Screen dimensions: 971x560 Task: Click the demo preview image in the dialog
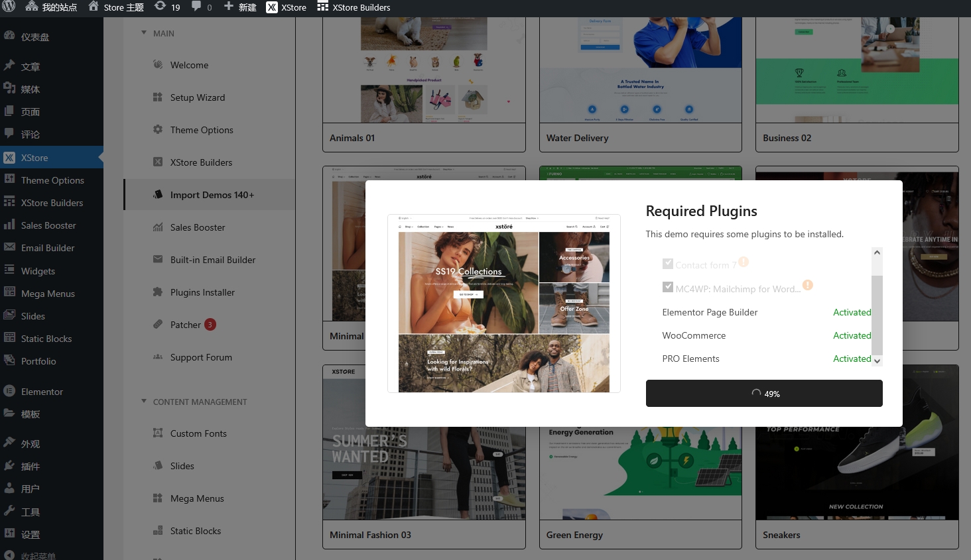click(x=503, y=304)
